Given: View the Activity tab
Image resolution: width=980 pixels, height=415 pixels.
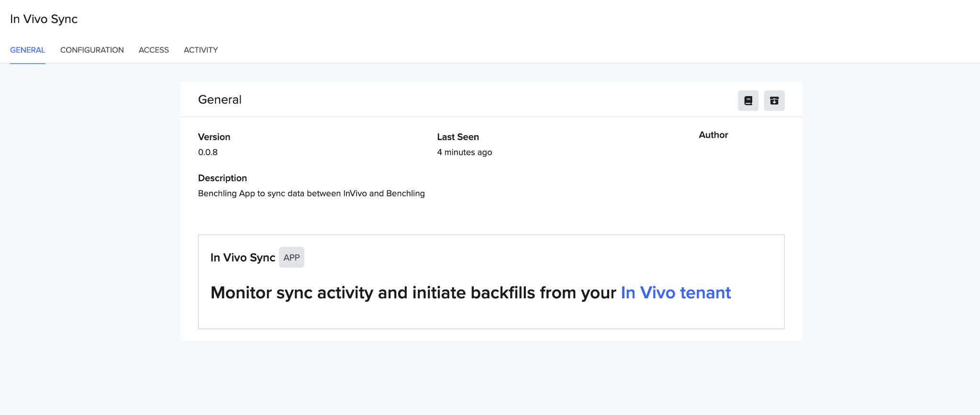Looking at the screenshot, I should (200, 50).
